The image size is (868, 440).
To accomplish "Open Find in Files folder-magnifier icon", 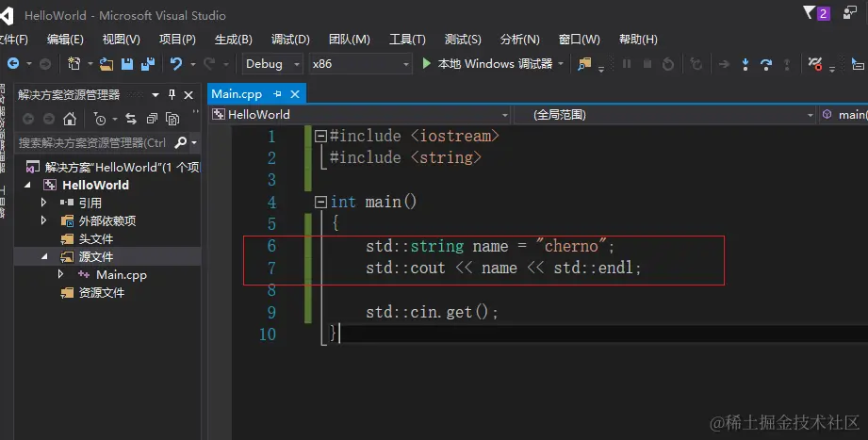I will click(x=584, y=64).
